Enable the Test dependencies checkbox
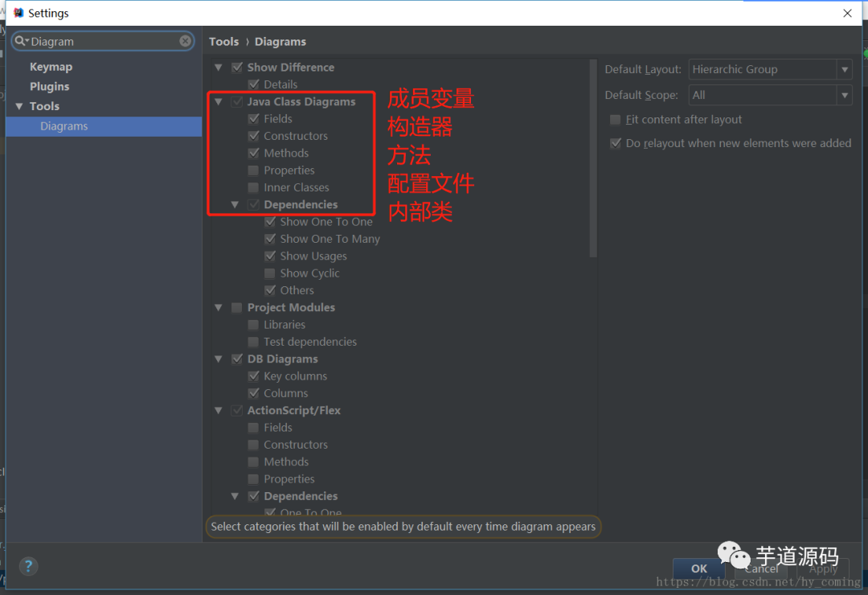Viewport: 868px width, 595px height. (x=253, y=342)
